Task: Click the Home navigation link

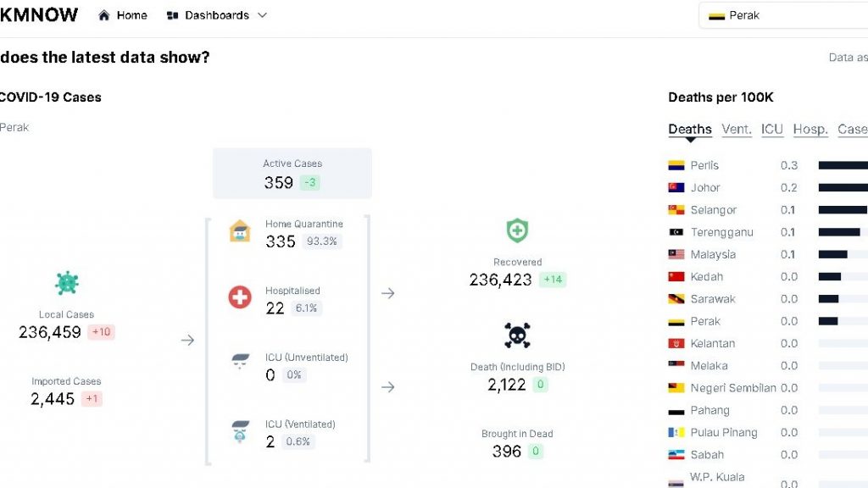Action: tap(131, 15)
